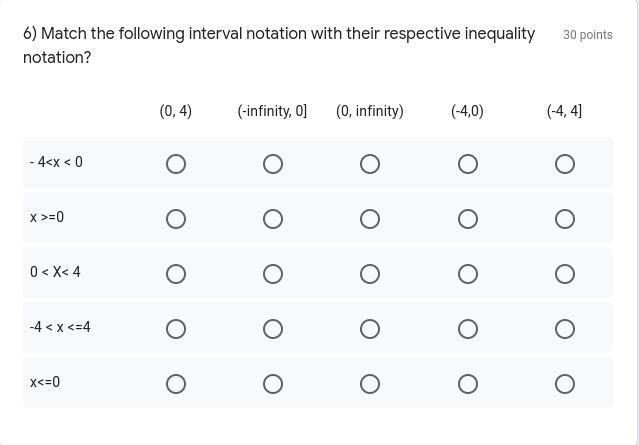The width and height of the screenshot is (639, 445).
Task: Choose (0, infinity) for row 0 < X< 4
Action: pyautogui.click(x=370, y=274)
